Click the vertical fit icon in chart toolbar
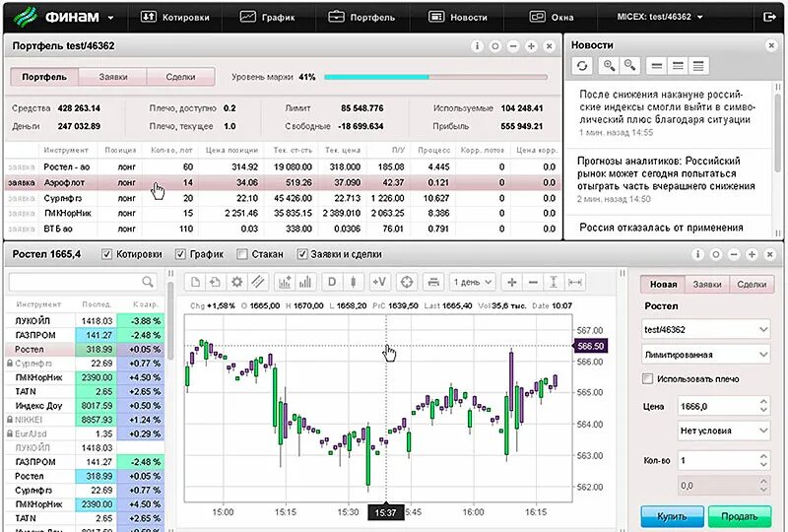The height and width of the screenshot is (532, 788). pos(554,282)
